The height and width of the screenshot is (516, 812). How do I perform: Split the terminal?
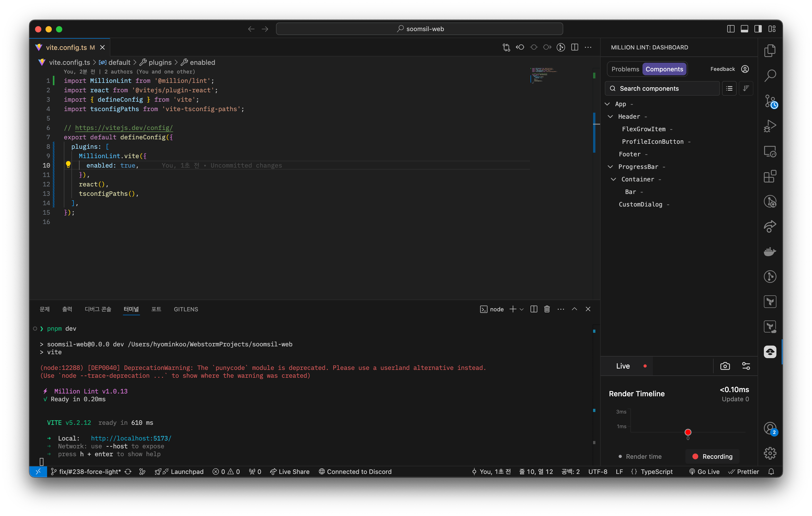coord(533,309)
